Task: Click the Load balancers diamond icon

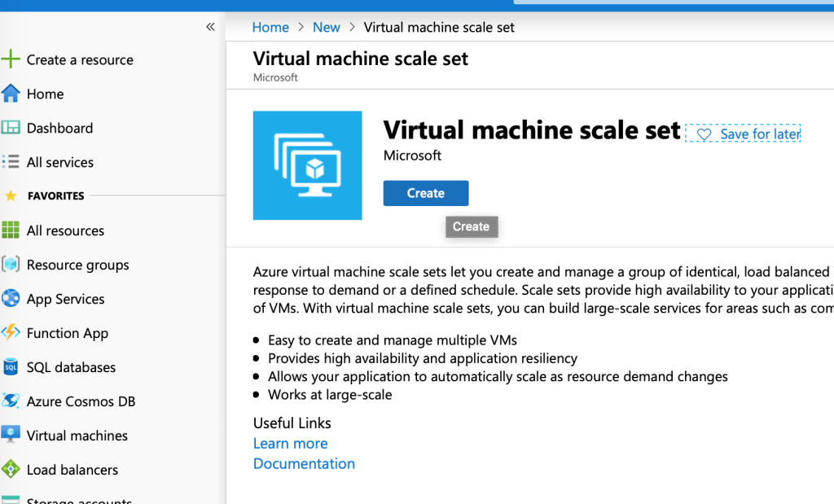Action: (11, 469)
